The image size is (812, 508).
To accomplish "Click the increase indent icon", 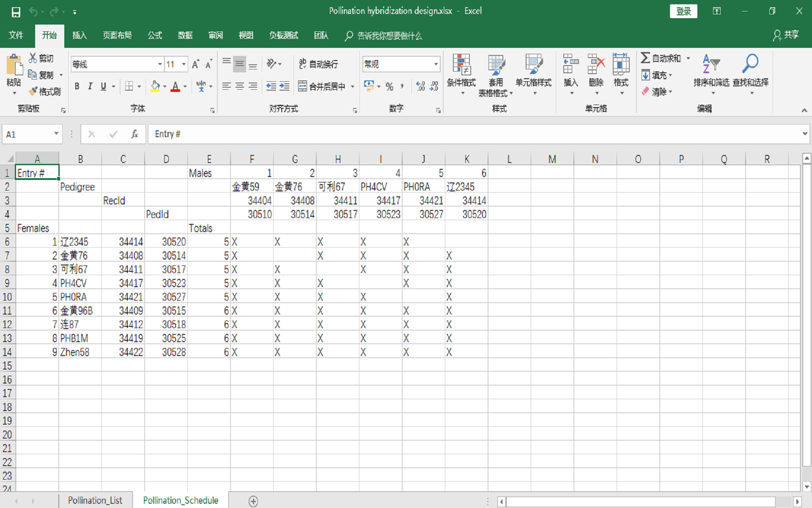I will click(x=285, y=86).
